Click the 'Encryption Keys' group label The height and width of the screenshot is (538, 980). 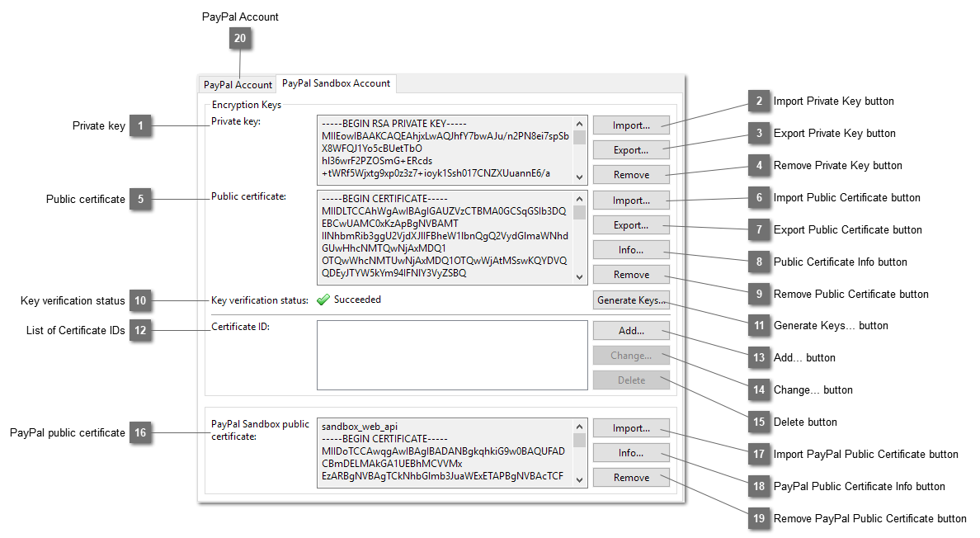[x=247, y=105]
